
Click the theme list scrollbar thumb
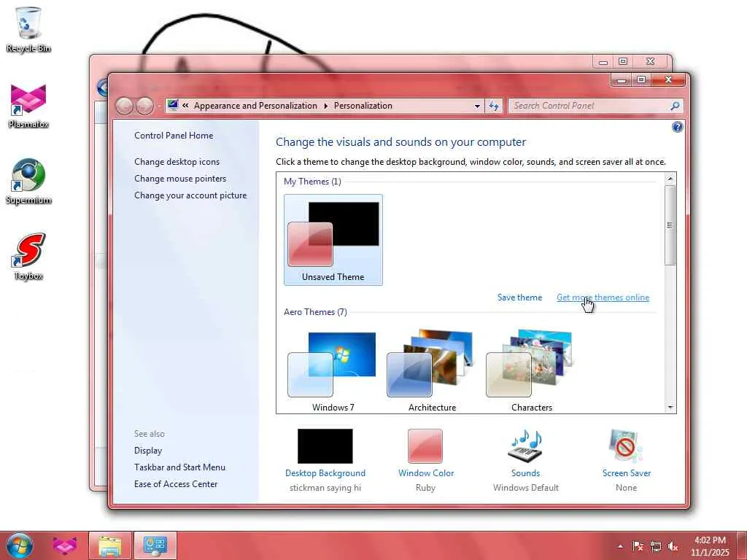pyautogui.click(x=670, y=225)
